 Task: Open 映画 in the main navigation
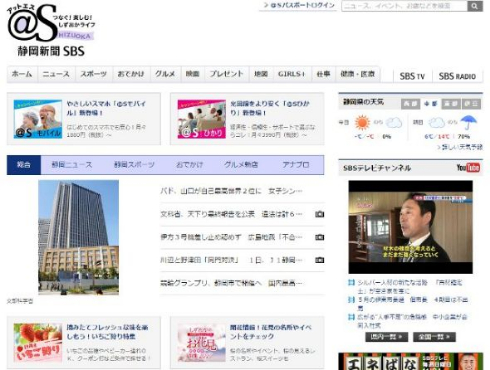pyautogui.click(x=193, y=74)
